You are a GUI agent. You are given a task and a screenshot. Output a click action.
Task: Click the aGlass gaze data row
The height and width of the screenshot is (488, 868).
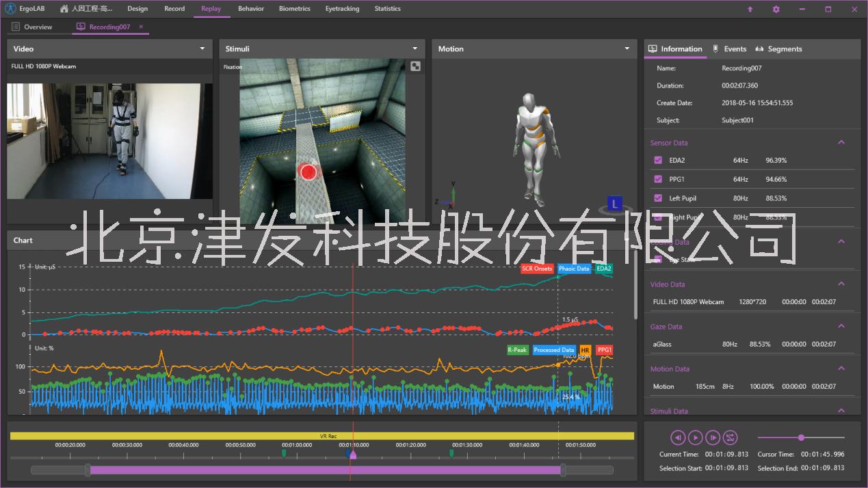[752, 344]
